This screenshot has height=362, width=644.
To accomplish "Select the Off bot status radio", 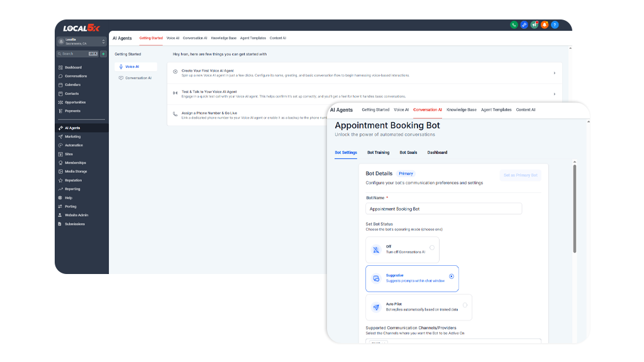I will 431,248.
